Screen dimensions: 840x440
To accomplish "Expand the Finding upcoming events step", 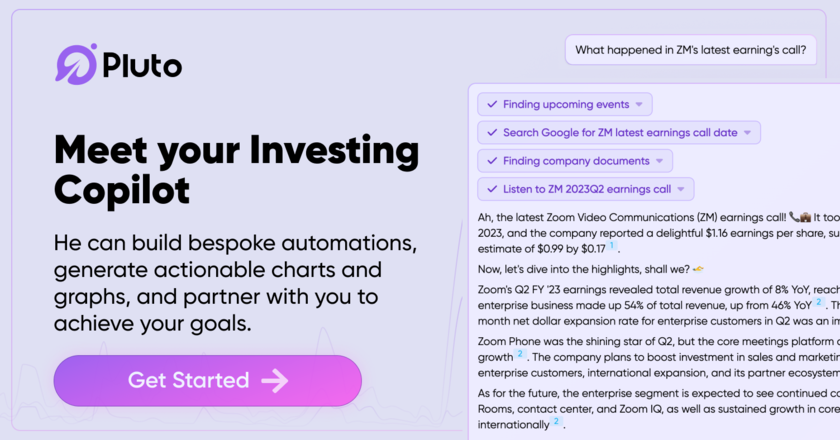I will point(640,105).
